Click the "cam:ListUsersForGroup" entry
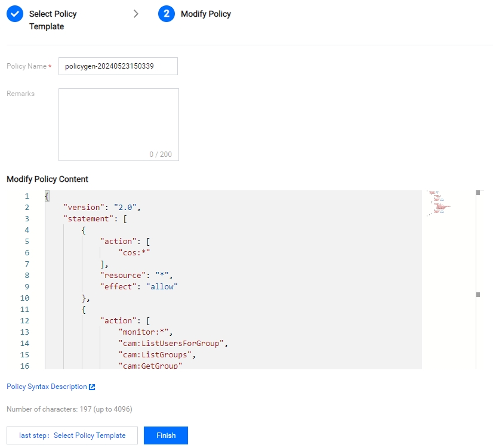The height and width of the screenshot is (448, 493). coord(173,343)
